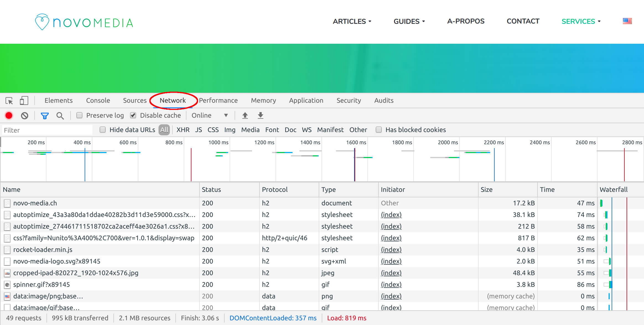644x325 pixels.
Task: Select the Network tab in DevTools
Action: pyautogui.click(x=173, y=100)
